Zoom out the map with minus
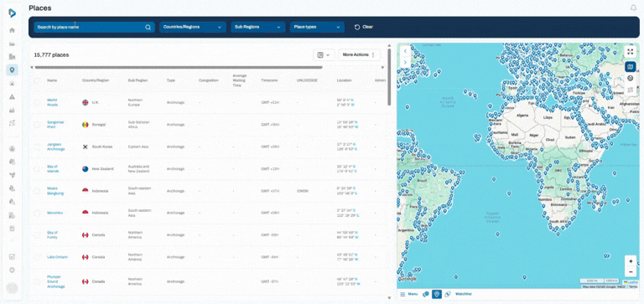Image resolution: width=644 pixels, height=304 pixels. [631, 271]
